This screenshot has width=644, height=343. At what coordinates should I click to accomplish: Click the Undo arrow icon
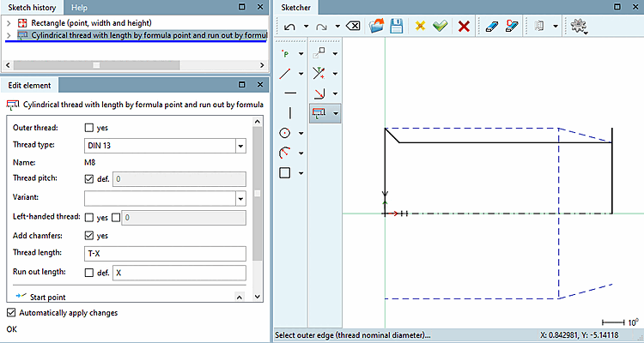click(288, 27)
